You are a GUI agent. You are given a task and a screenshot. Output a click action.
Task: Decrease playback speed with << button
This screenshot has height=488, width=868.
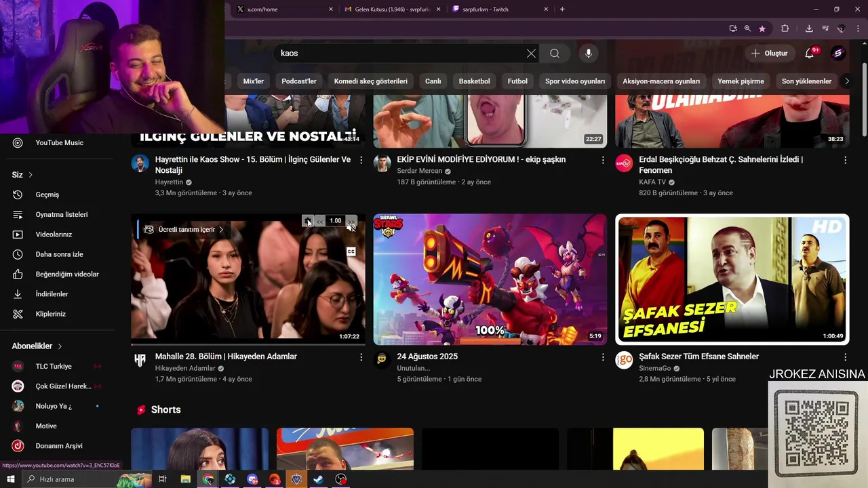[319, 221]
